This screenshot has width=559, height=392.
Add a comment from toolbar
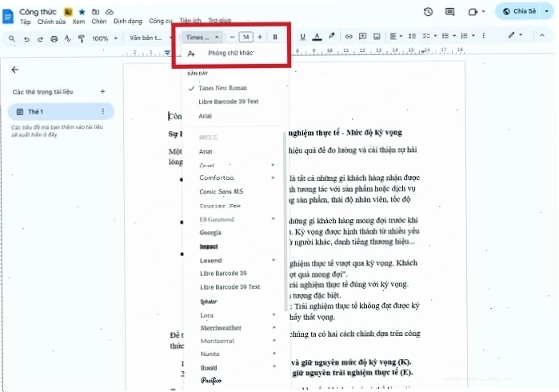[x=362, y=36]
